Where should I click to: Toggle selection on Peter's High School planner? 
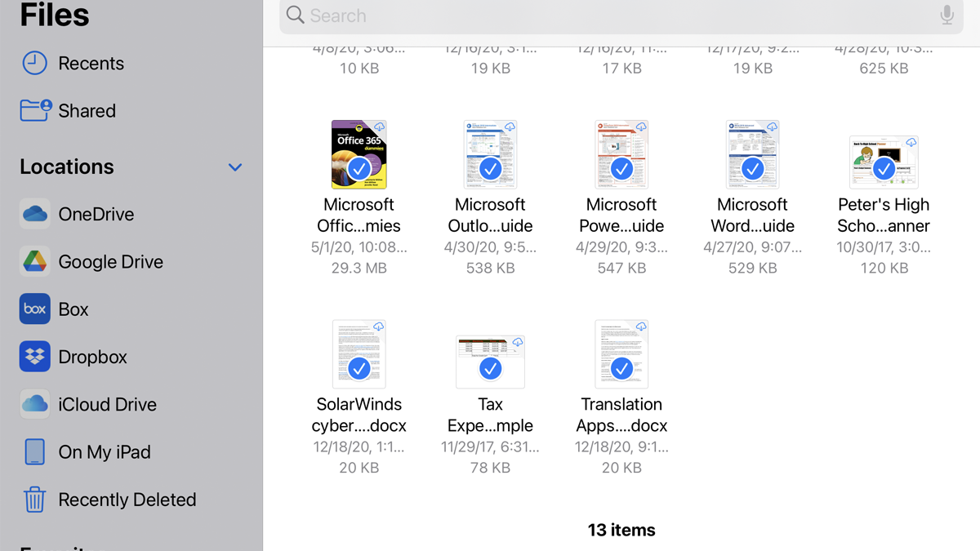(x=884, y=169)
